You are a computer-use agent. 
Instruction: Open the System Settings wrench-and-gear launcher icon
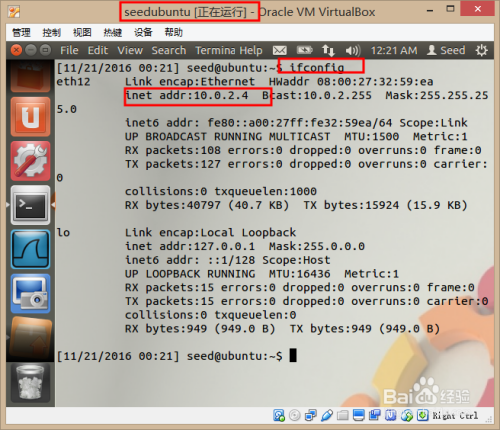(30, 161)
